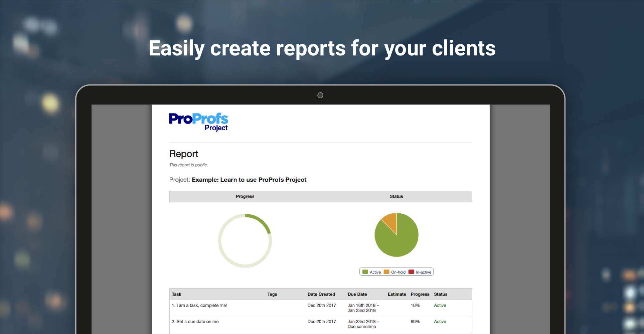The width and height of the screenshot is (644, 334).
Task: Click the headline 'Easily create reports for your clients'
Action: click(x=322, y=48)
